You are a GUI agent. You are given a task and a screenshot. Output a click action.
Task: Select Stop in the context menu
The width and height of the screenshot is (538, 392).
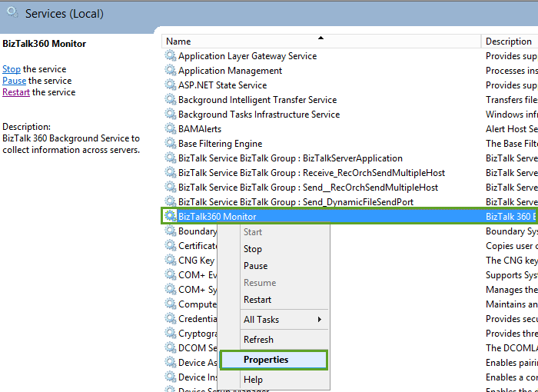[x=253, y=249]
